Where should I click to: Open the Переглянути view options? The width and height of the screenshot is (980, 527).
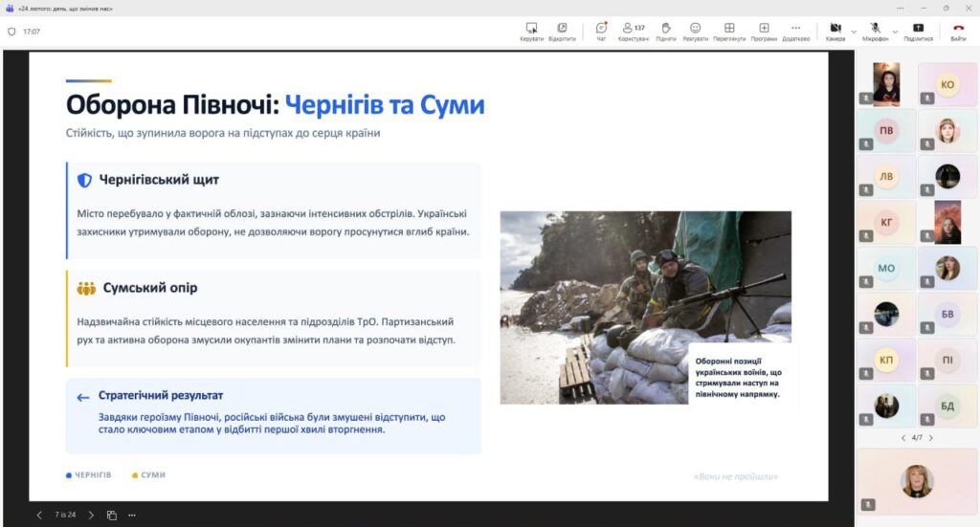(729, 31)
